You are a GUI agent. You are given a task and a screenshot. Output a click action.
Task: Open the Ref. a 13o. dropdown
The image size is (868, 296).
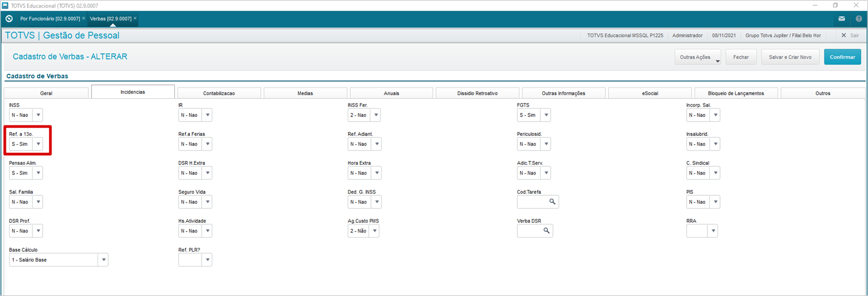click(26, 144)
